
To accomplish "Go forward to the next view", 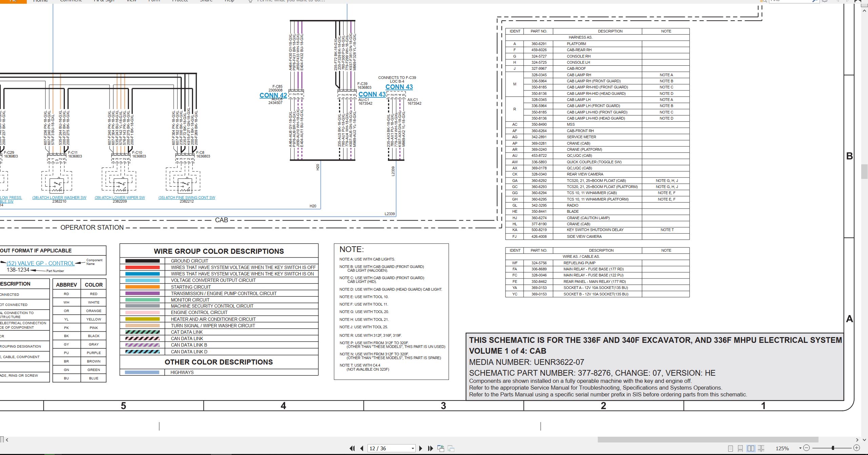I will point(451,448).
